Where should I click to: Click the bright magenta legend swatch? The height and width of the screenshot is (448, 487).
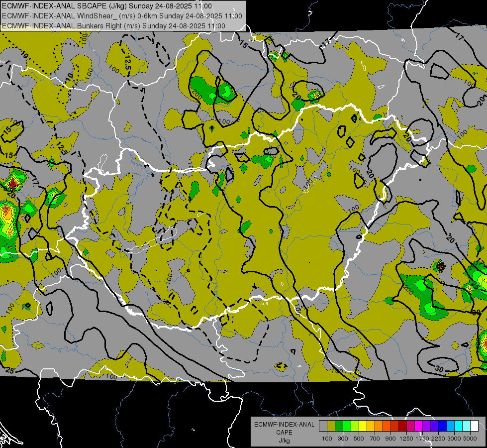(419, 426)
